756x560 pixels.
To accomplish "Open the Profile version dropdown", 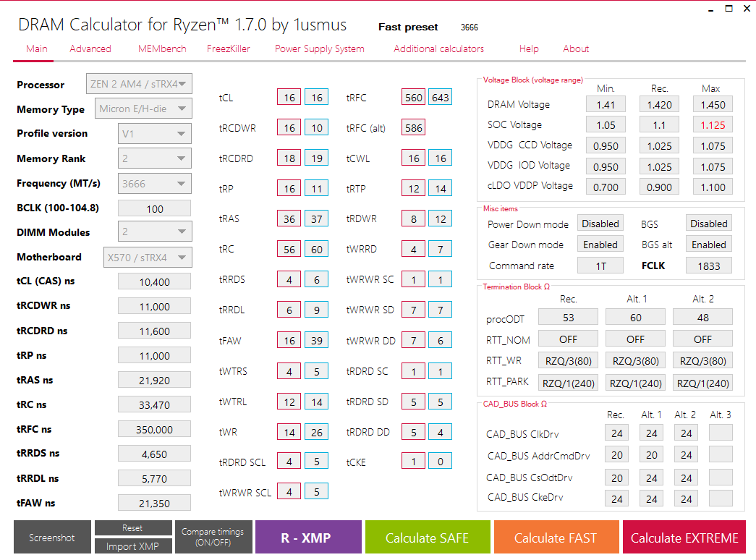I will pos(155,134).
